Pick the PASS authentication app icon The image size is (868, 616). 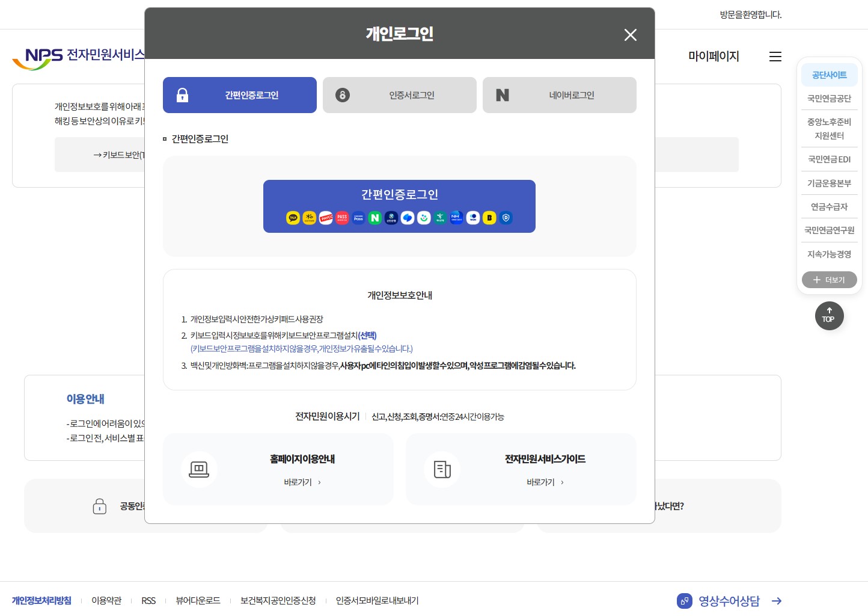click(342, 218)
